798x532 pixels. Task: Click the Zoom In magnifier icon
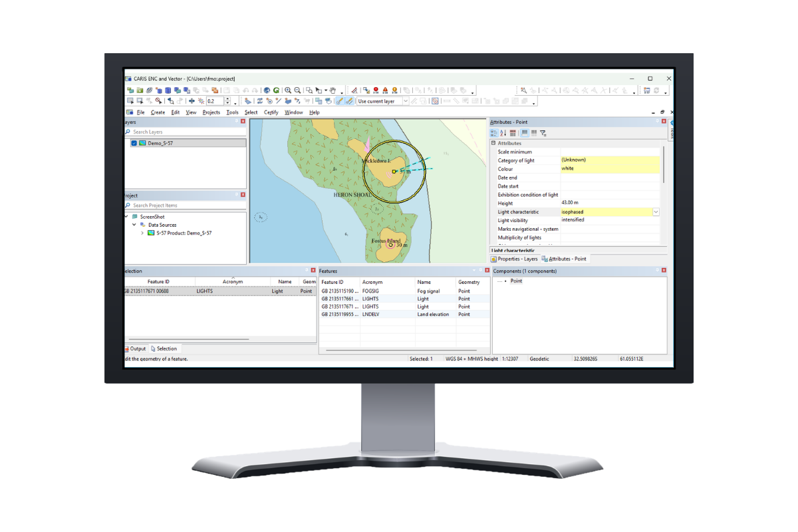tap(288, 90)
